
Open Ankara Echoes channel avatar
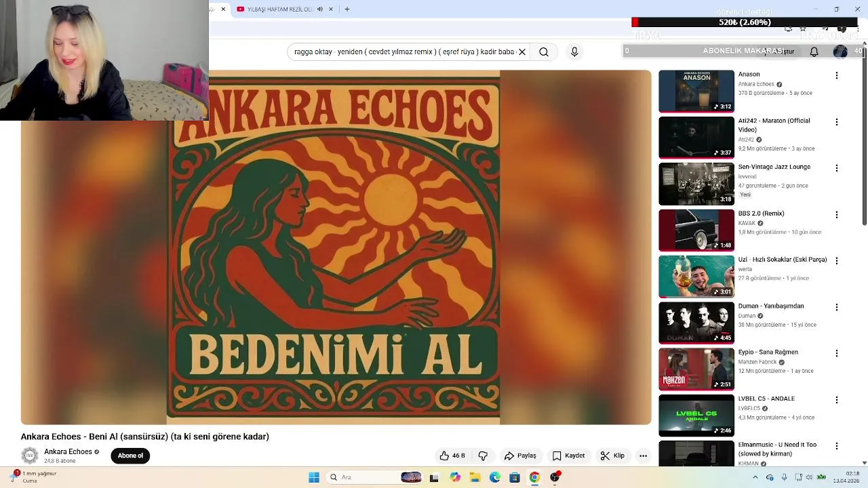pyautogui.click(x=30, y=455)
